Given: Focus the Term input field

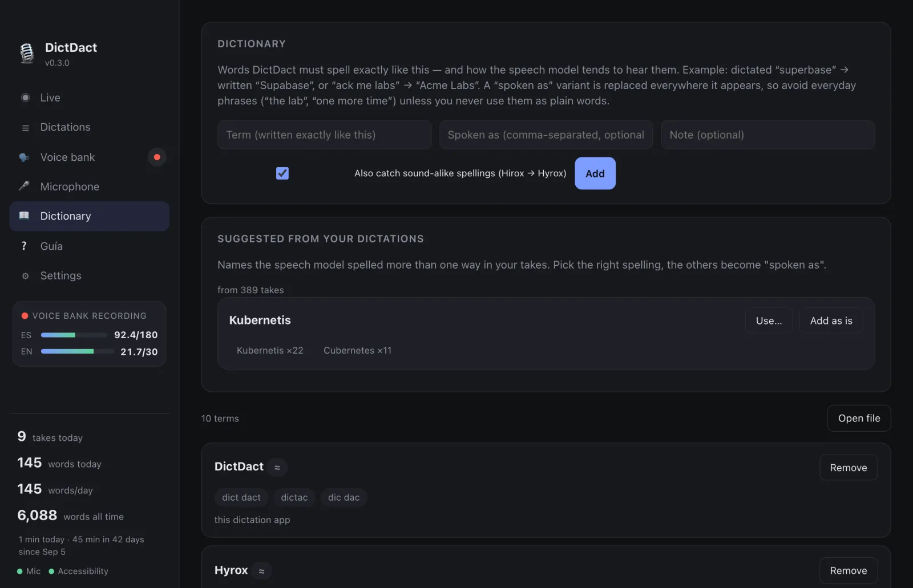Looking at the screenshot, I should point(324,135).
